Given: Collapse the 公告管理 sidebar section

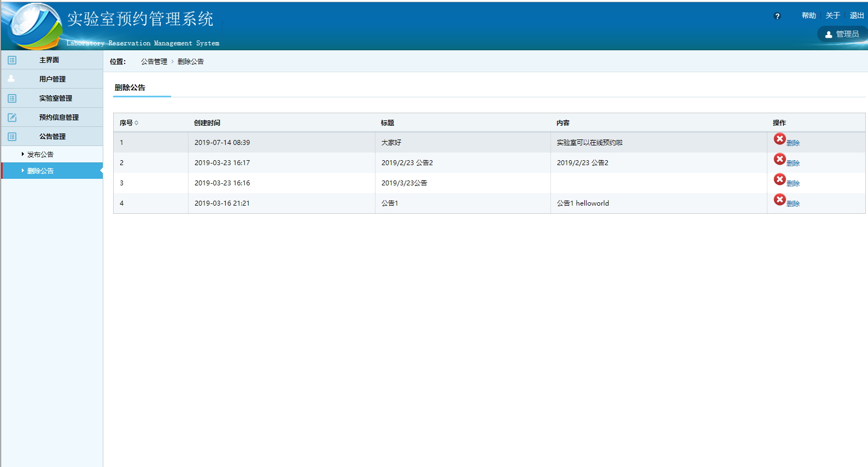Looking at the screenshot, I should (x=52, y=137).
